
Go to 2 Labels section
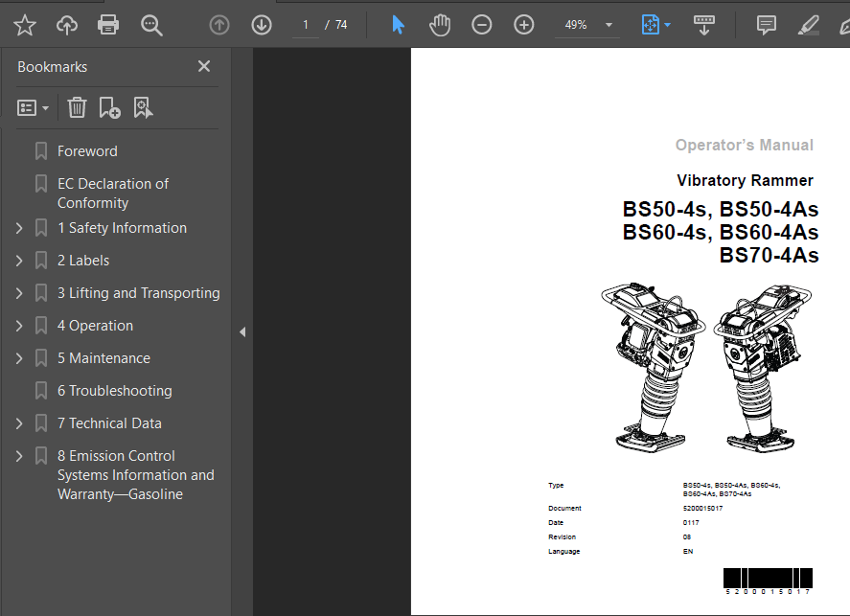coord(83,261)
